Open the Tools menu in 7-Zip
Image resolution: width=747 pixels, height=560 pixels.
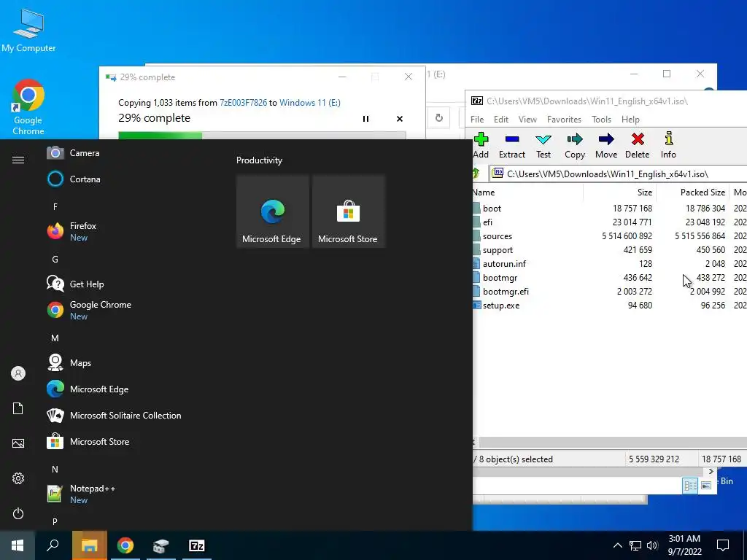pos(601,120)
